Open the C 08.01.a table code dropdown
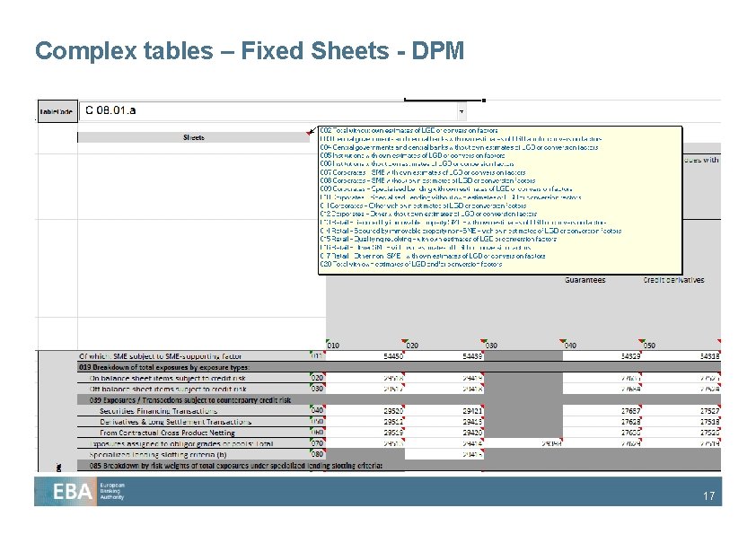 pyautogui.click(x=461, y=110)
